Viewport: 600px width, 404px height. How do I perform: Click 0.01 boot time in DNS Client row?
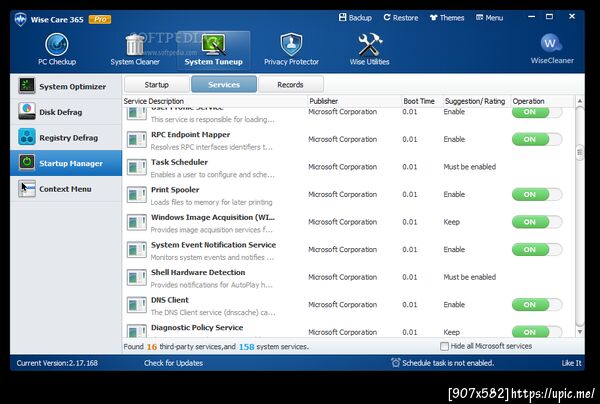click(x=409, y=305)
